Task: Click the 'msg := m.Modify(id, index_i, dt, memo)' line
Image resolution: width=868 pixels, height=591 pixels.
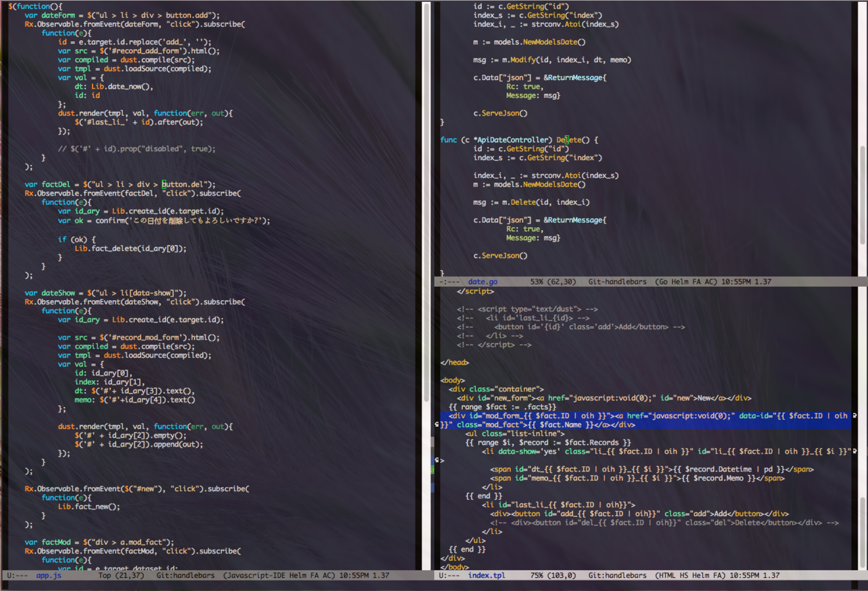Action: click(x=552, y=60)
